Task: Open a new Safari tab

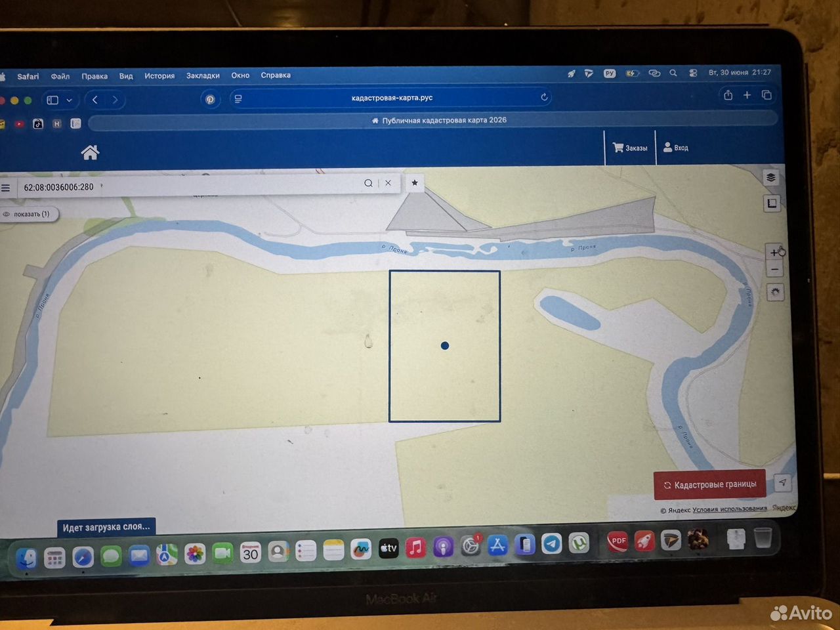Action: pos(747,95)
